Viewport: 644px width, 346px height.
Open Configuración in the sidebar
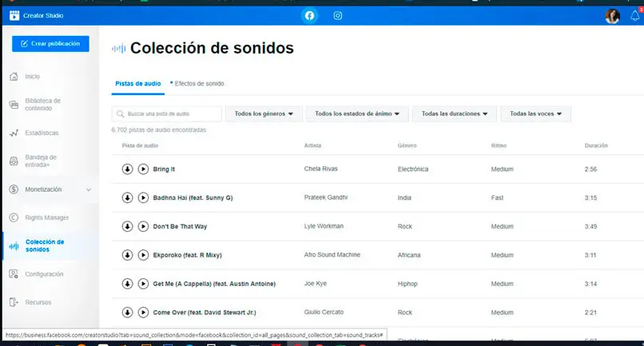44,274
